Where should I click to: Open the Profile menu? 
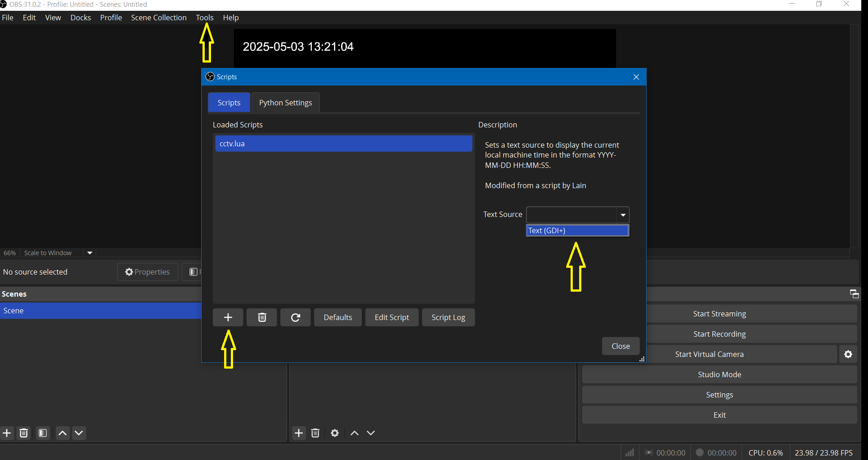(x=111, y=18)
